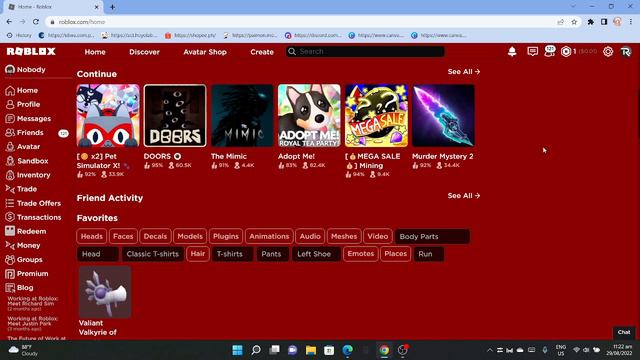Image resolution: width=640 pixels, height=360 pixels.
Task: Open the DOORS game thumbnail
Action: 175,116
